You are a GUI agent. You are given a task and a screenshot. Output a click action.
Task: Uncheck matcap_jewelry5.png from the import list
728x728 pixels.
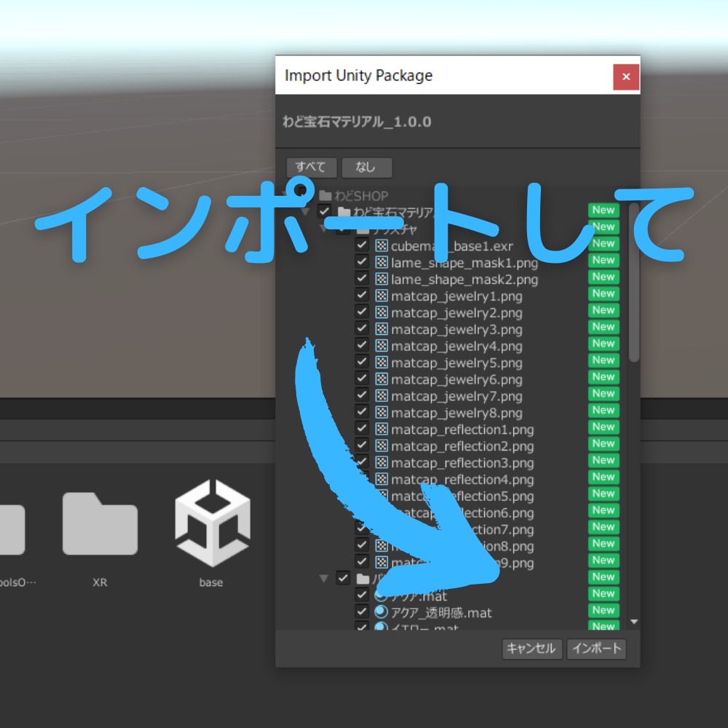(362, 363)
